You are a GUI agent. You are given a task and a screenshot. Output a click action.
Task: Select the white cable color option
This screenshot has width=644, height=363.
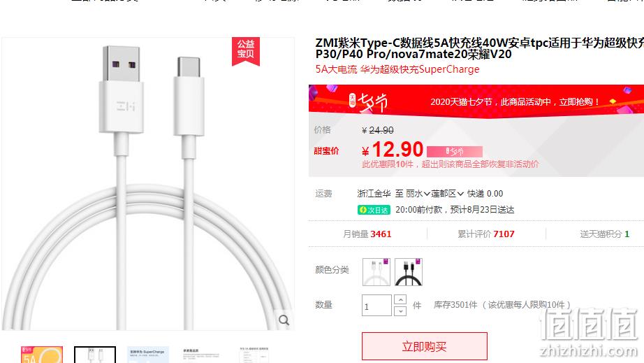[x=376, y=272]
